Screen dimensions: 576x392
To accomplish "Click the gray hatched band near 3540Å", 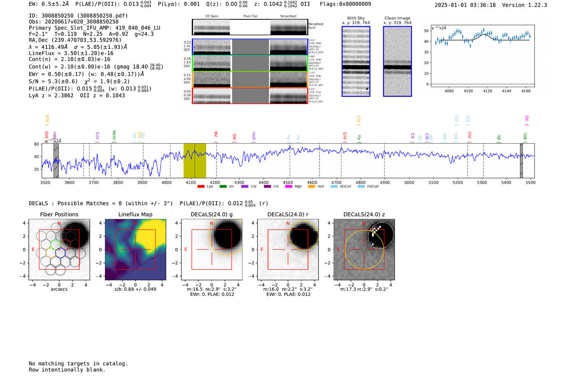I will pyautogui.click(x=56, y=161).
